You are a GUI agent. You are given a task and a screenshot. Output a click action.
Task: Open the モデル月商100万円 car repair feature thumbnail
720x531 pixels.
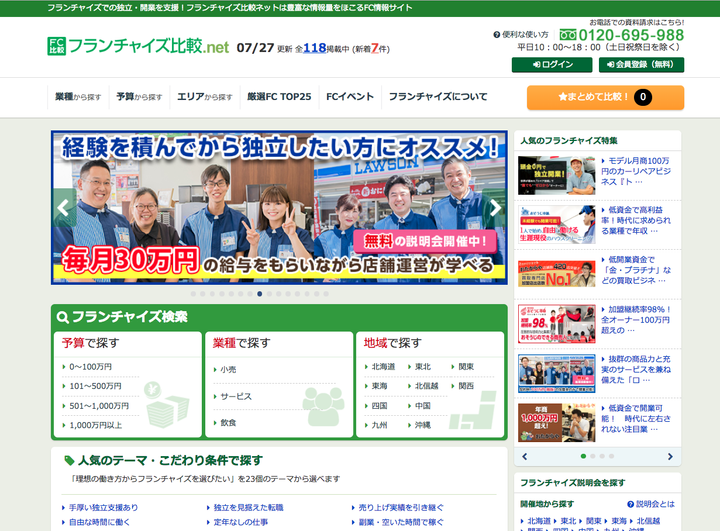(x=557, y=175)
